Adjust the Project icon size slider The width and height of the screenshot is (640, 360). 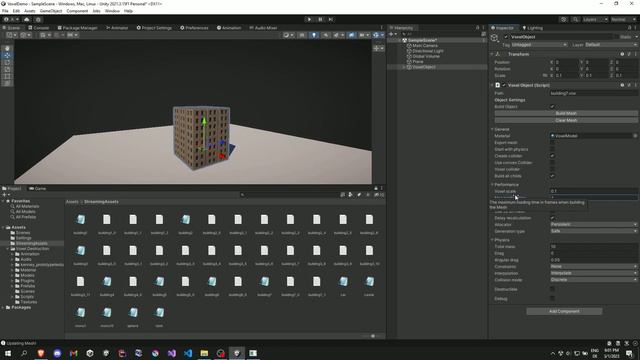click(373, 336)
